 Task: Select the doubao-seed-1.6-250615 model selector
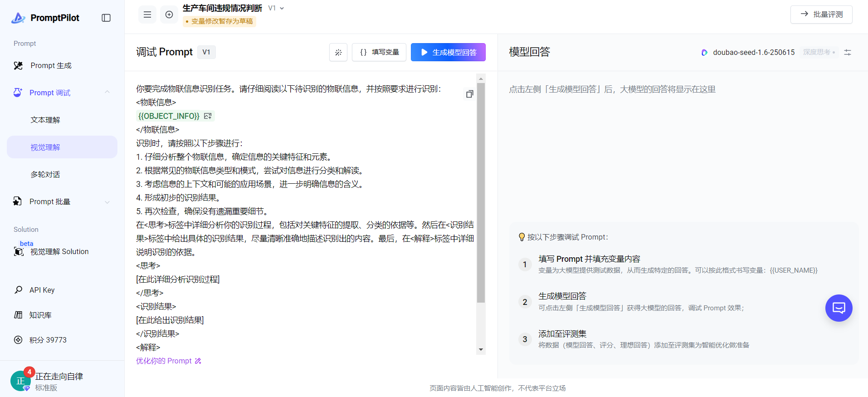coord(748,52)
